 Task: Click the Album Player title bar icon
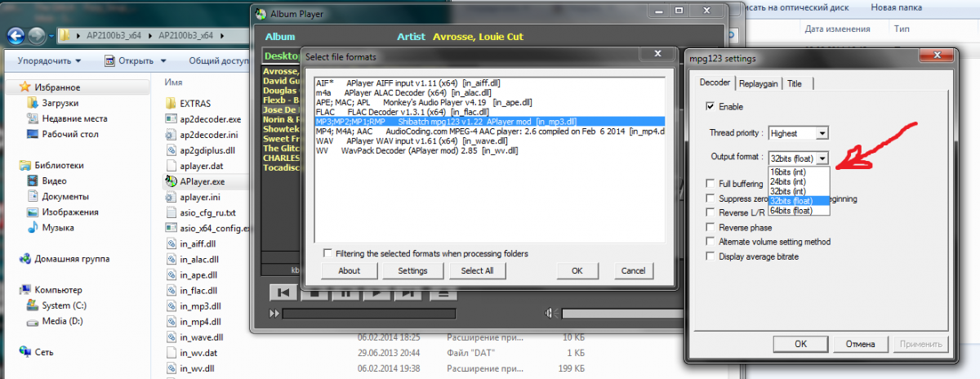click(x=261, y=13)
